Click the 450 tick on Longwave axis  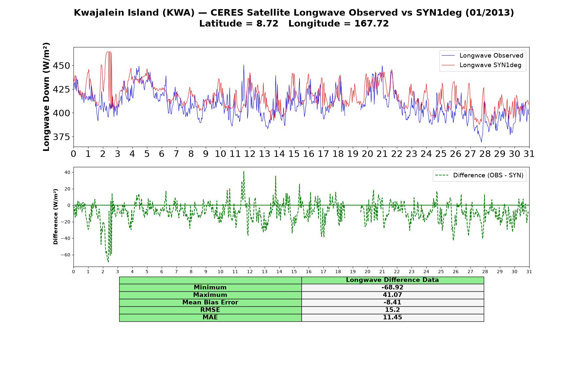point(61,66)
